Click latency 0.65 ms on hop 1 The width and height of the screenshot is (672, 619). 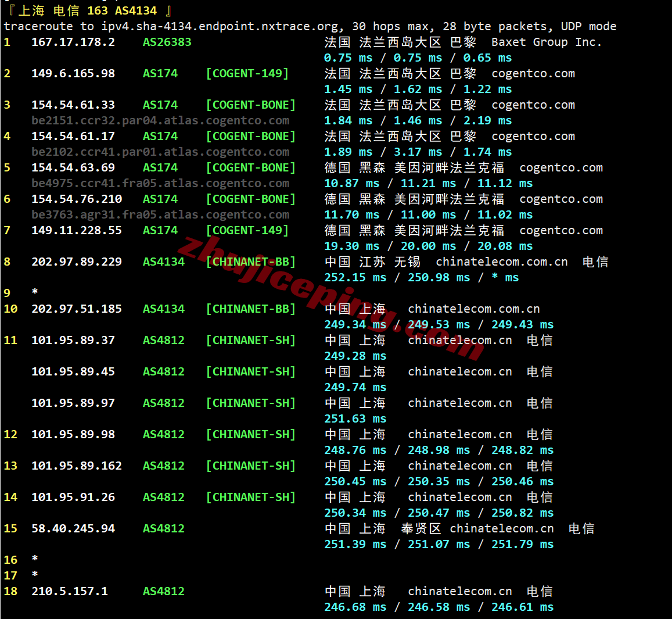click(x=488, y=58)
